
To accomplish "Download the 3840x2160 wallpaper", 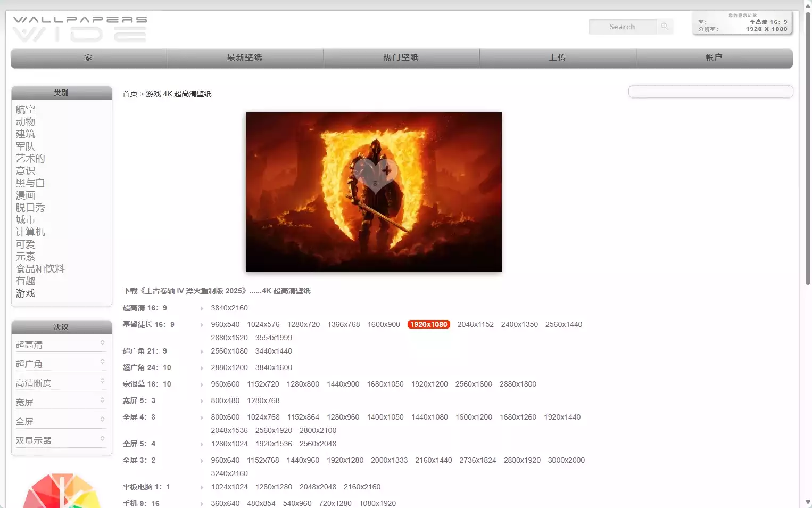I will point(229,308).
